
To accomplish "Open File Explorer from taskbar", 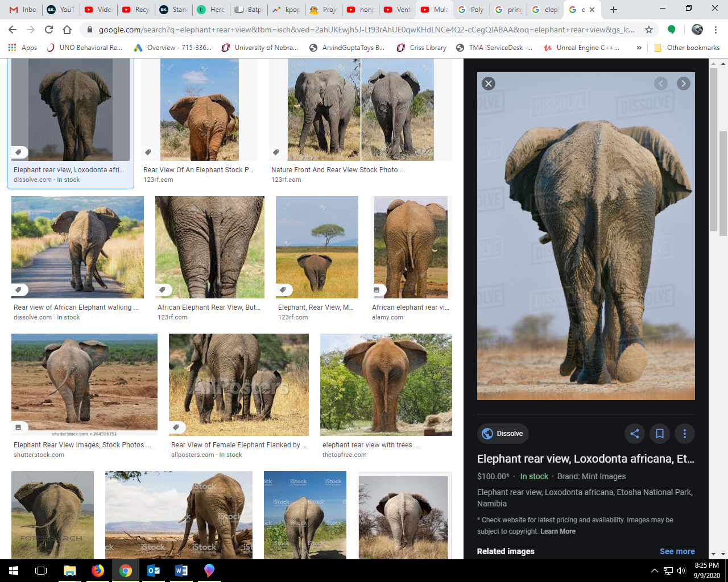I will [x=69, y=571].
